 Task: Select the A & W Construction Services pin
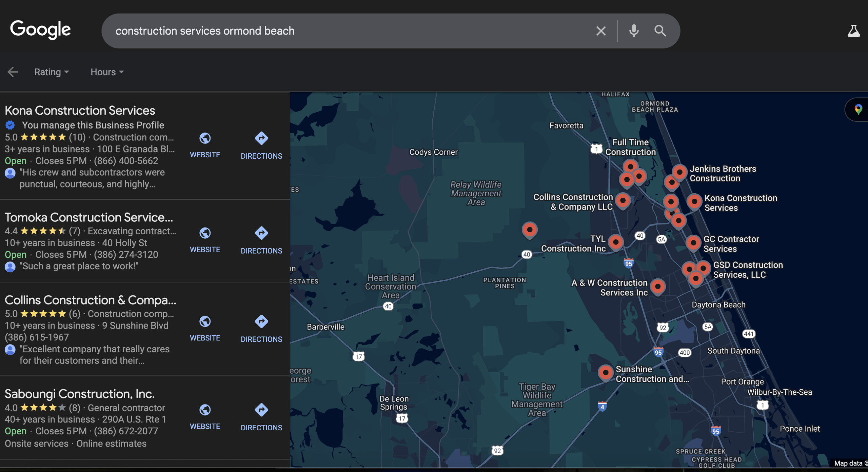tap(658, 287)
